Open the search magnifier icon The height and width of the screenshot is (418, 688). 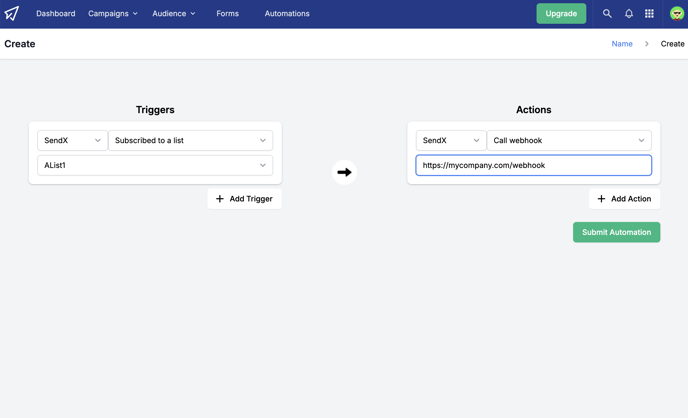[607, 14]
